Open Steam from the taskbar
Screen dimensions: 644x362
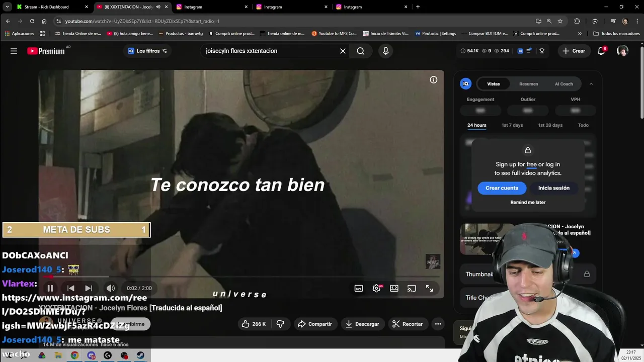[x=140, y=355]
